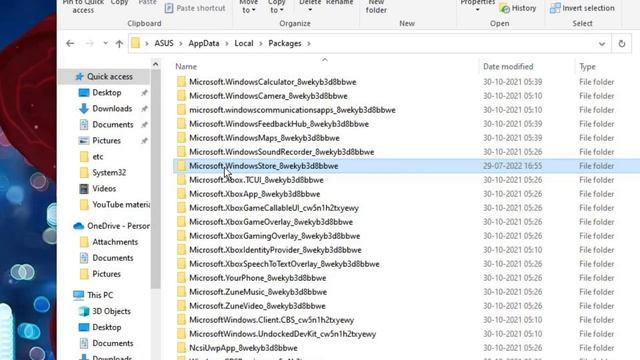
Task: Open the chevron after Packages breadcrumb
Action: tap(309, 43)
